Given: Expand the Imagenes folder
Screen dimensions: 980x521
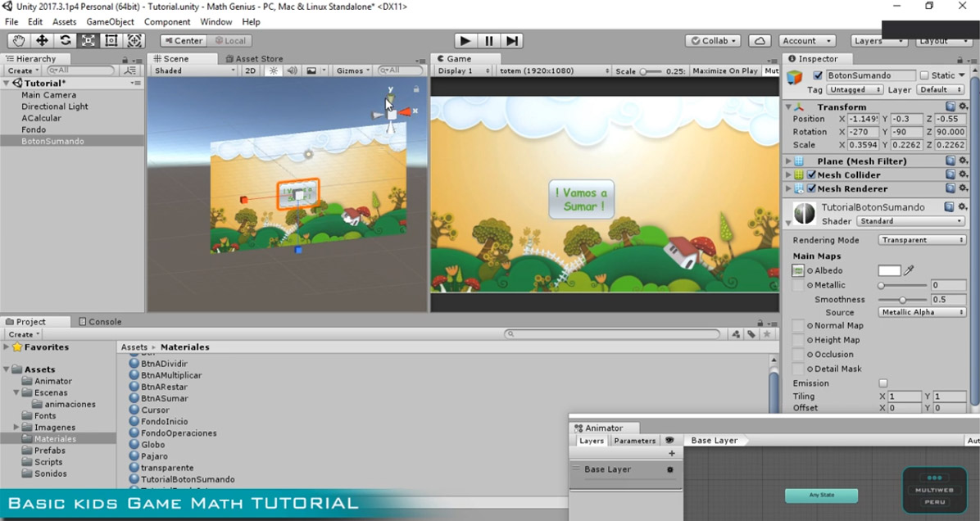Looking at the screenshot, I should tap(17, 428).
